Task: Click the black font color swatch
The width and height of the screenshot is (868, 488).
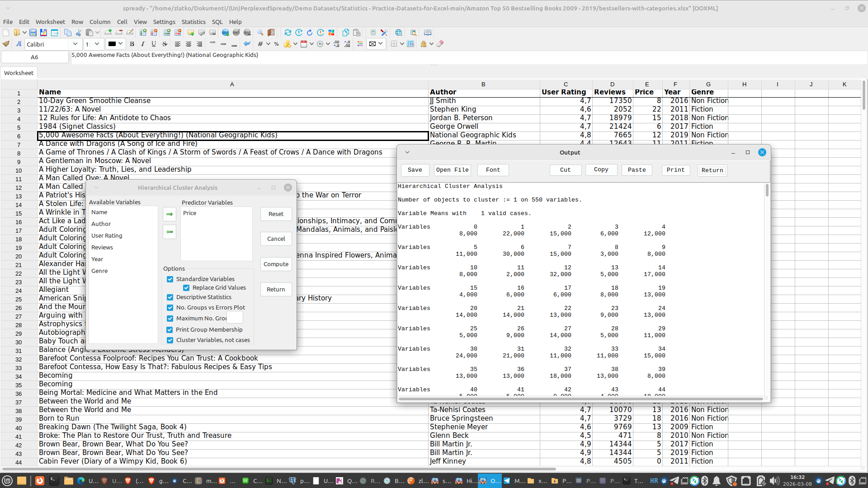Action: pos(112,44)
